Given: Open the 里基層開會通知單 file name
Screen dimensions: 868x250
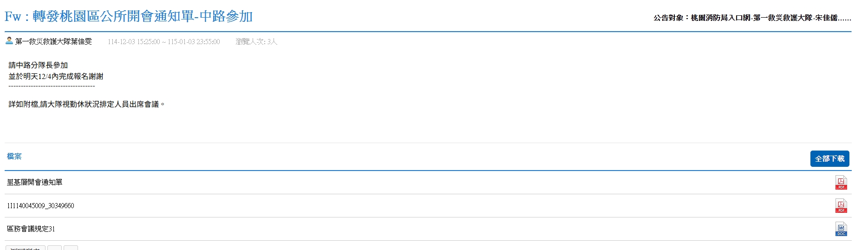Looking at the screenshot, I should pos(35,183).
